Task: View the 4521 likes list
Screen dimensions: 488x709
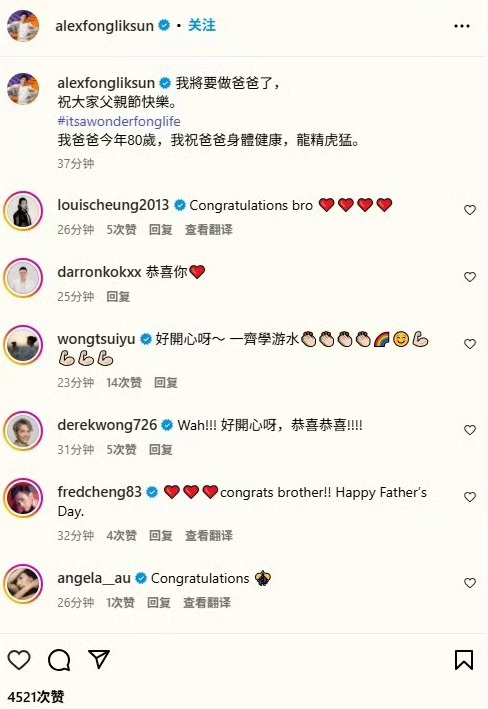Action: click(36, 697)
